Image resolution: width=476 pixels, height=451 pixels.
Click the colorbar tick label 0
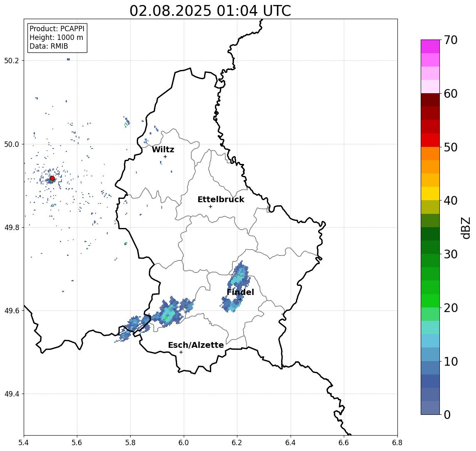click(447, 414)
